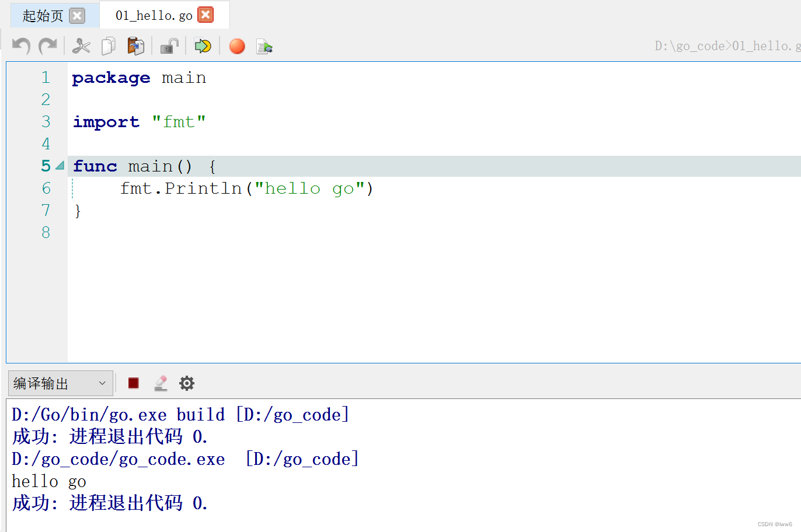This screenshot has width=801, height=532.
Task: Close the 01_hello.go tab
Action: 206,15
